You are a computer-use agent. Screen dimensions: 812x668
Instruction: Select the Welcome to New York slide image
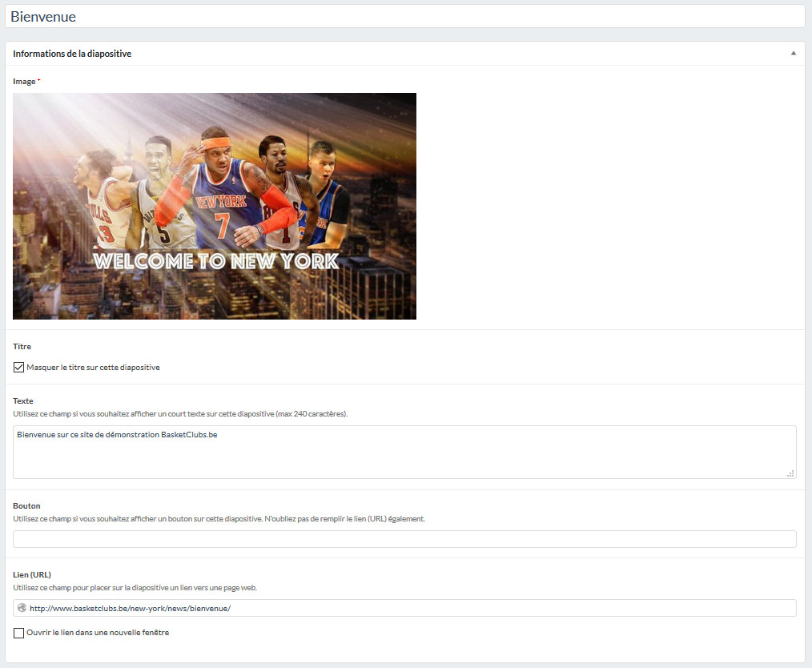click(215, 206)
